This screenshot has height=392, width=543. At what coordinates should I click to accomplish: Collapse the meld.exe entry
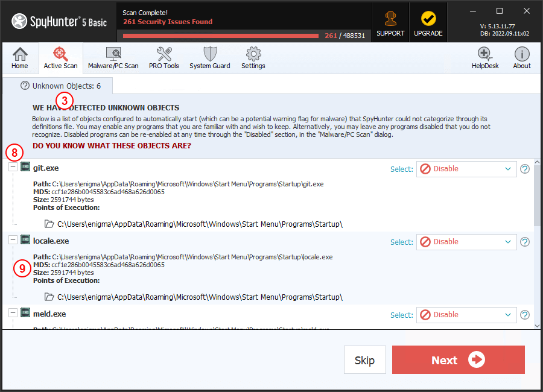click(x=13, y=312)
